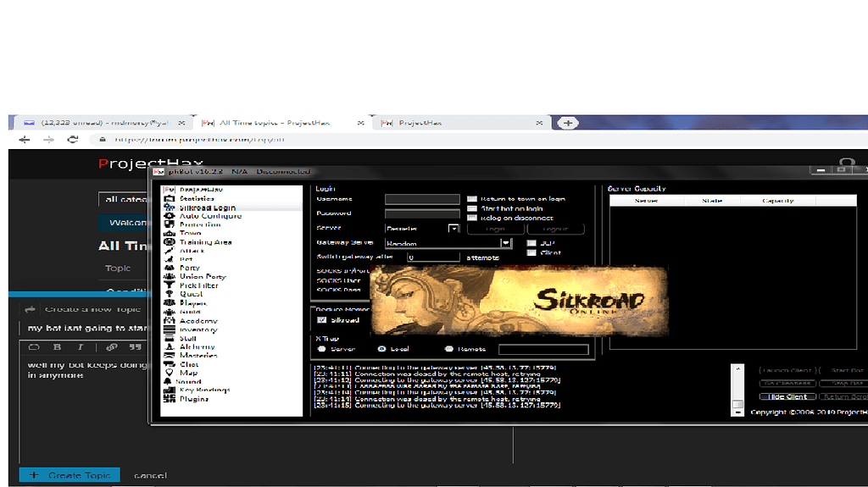Screen dimensions: 868x487
Task: Enable Return to town on login
Action: pyautogui.click(x=472, y=199)
